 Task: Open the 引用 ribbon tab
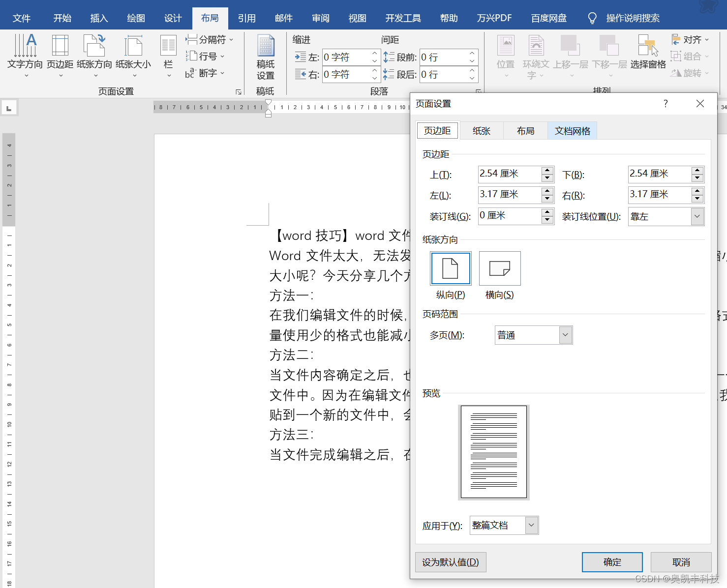click(247, 18)
